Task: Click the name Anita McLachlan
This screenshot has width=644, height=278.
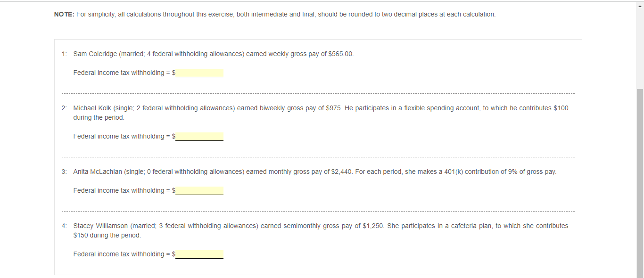Action: tap(98, 172)
